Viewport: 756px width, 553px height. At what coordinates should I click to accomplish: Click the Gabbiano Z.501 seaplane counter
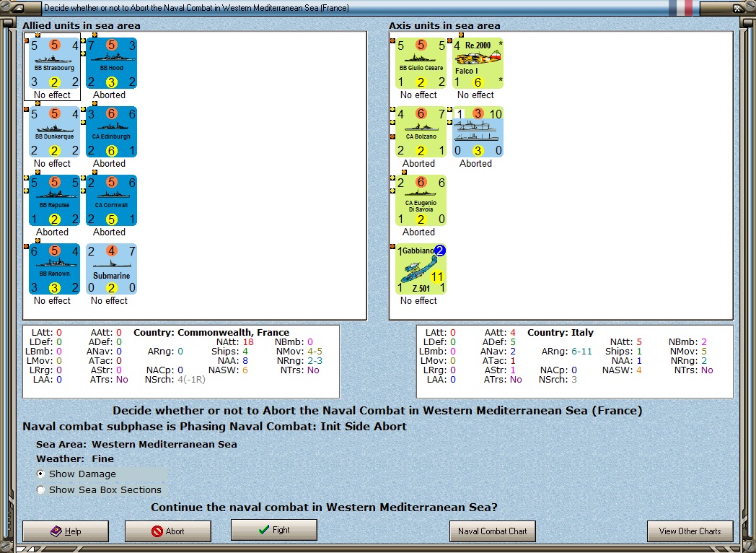(x=421, y=269)
